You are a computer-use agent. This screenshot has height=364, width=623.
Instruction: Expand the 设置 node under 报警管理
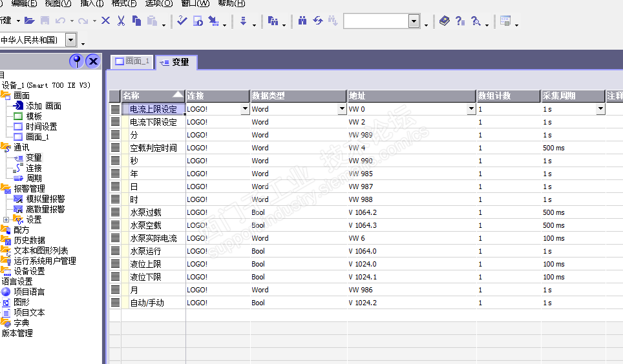pos(6,219)
